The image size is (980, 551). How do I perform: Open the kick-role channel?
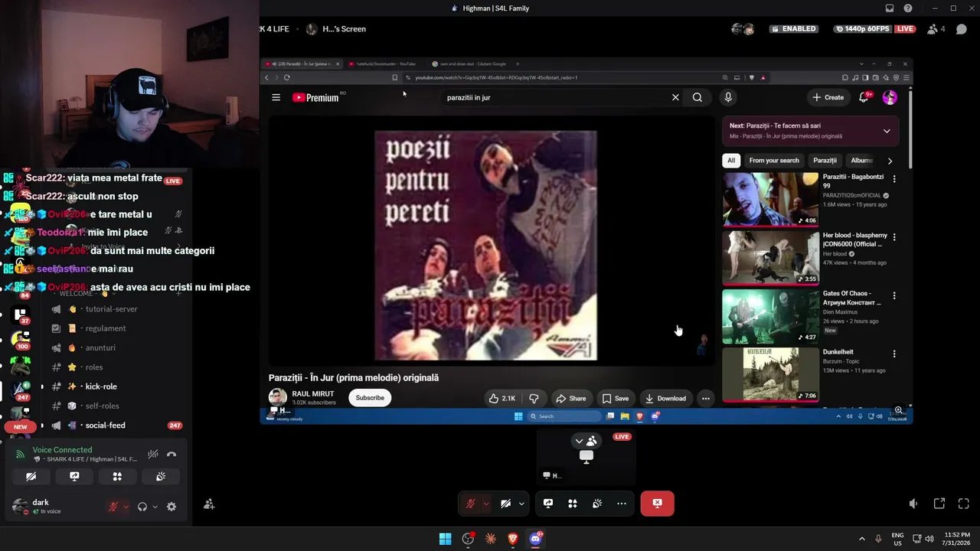[x=100, y=386]
